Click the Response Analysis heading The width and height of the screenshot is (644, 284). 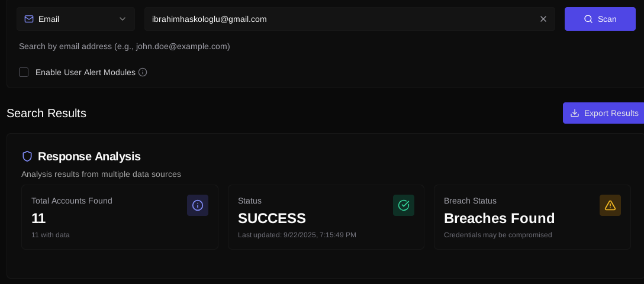click(x=89, y=156)
